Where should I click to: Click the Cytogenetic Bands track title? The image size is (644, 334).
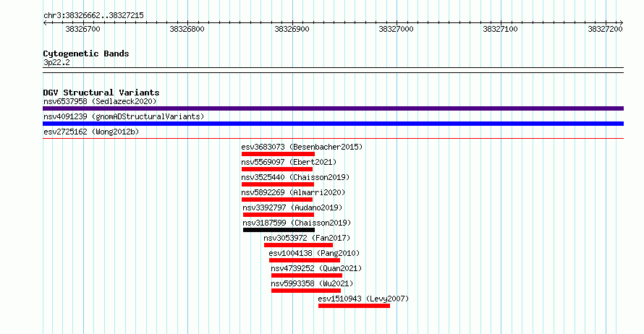pyautogui.click(x=86, y=53)
